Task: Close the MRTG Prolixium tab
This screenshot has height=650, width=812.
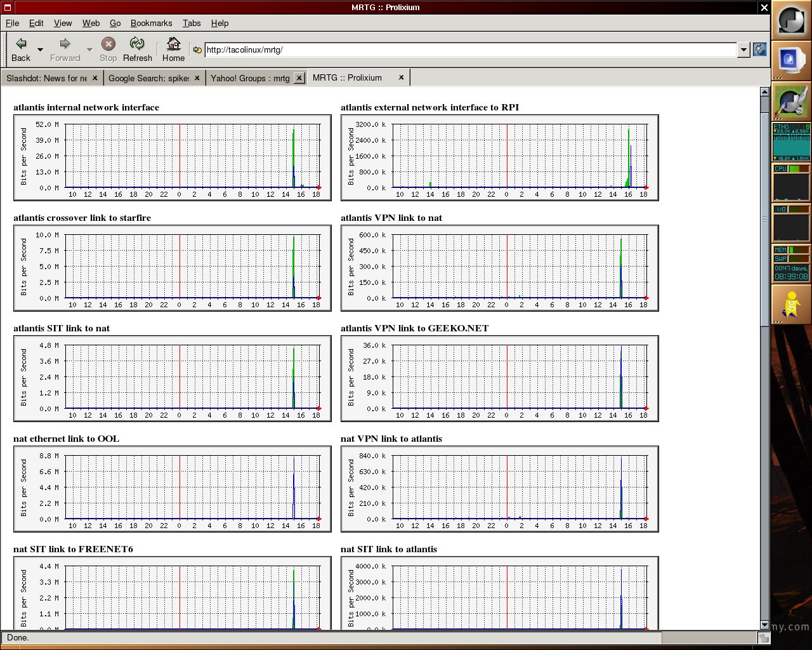Action: [401, 77]
